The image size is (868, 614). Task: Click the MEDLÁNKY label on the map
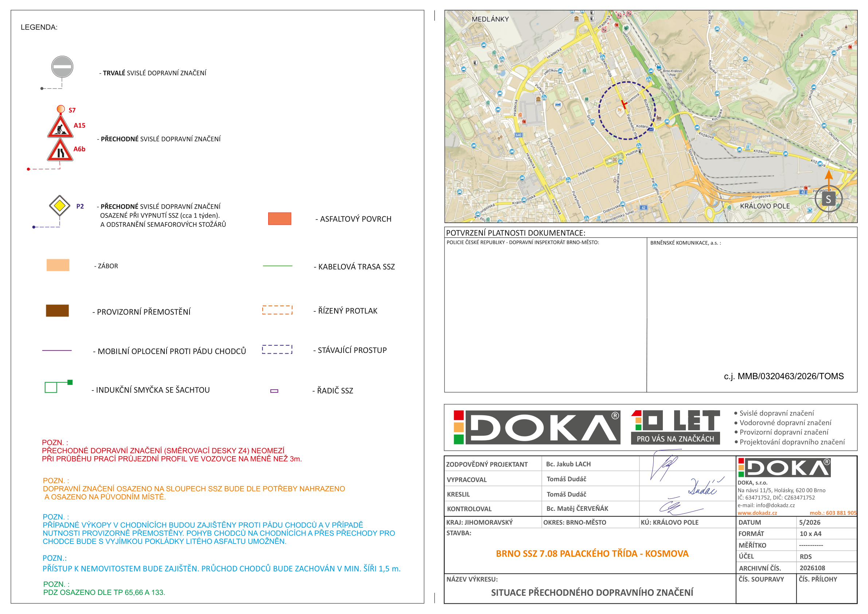point(490,19)
